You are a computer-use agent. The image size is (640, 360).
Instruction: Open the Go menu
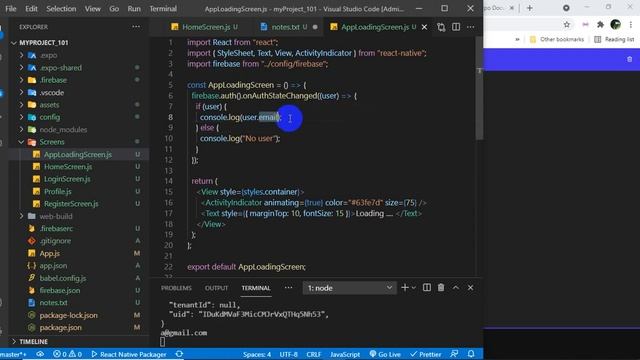pyautogui.click(x=114, y=9)
